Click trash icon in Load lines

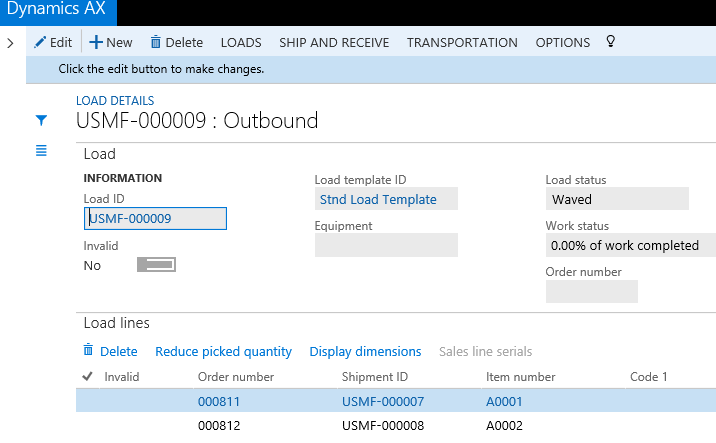coord(88,351)
